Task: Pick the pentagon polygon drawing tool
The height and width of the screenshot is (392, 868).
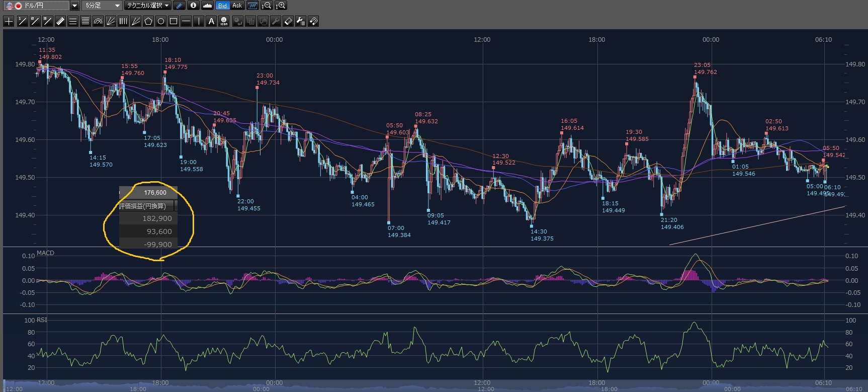Action: pyautogui.click(x=148, y=21)
